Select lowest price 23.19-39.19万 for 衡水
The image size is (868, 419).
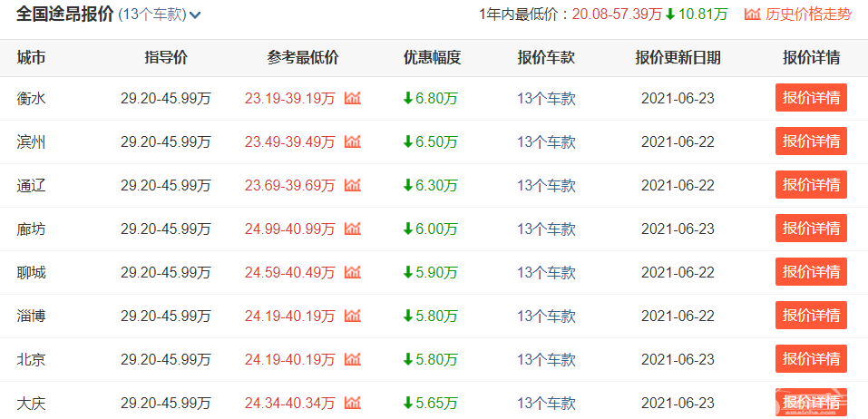290,99
